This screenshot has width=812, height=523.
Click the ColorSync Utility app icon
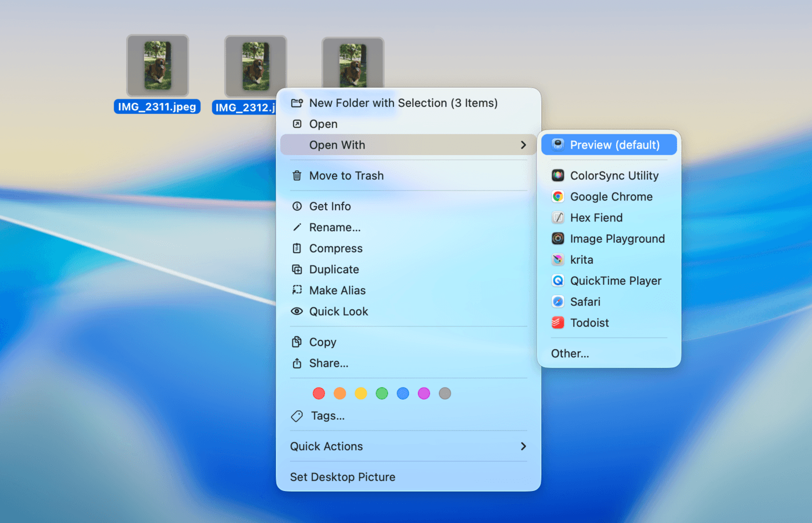[558, 175]
